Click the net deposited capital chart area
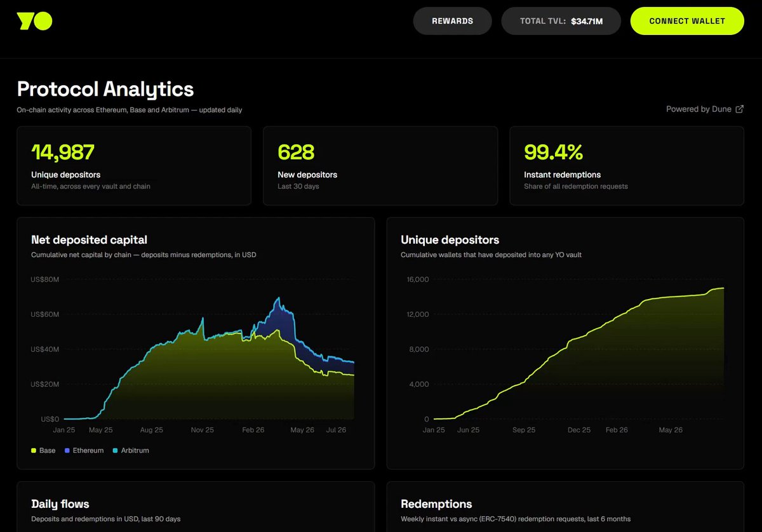 point(209,349)
